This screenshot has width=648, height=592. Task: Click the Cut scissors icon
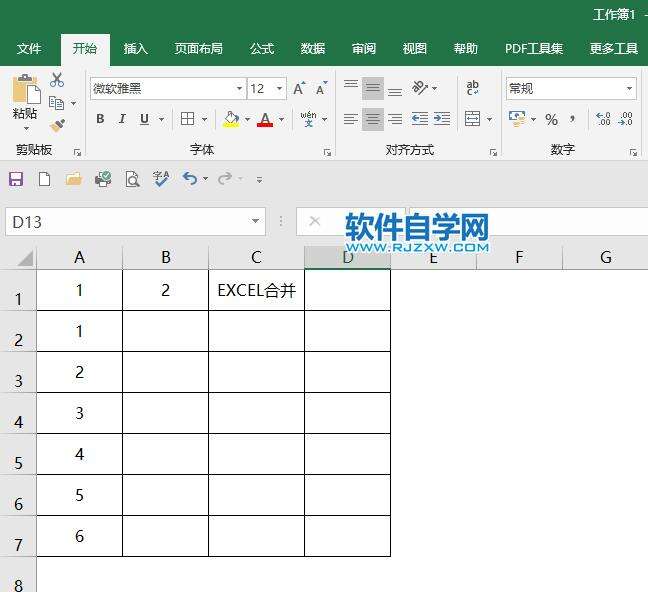coord(57,80)
